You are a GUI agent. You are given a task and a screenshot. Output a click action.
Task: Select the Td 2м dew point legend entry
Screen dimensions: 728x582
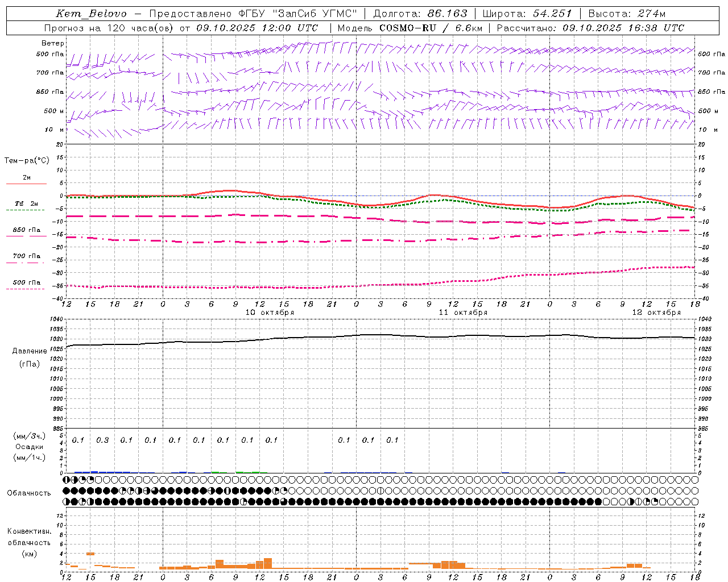coord(27,203)
